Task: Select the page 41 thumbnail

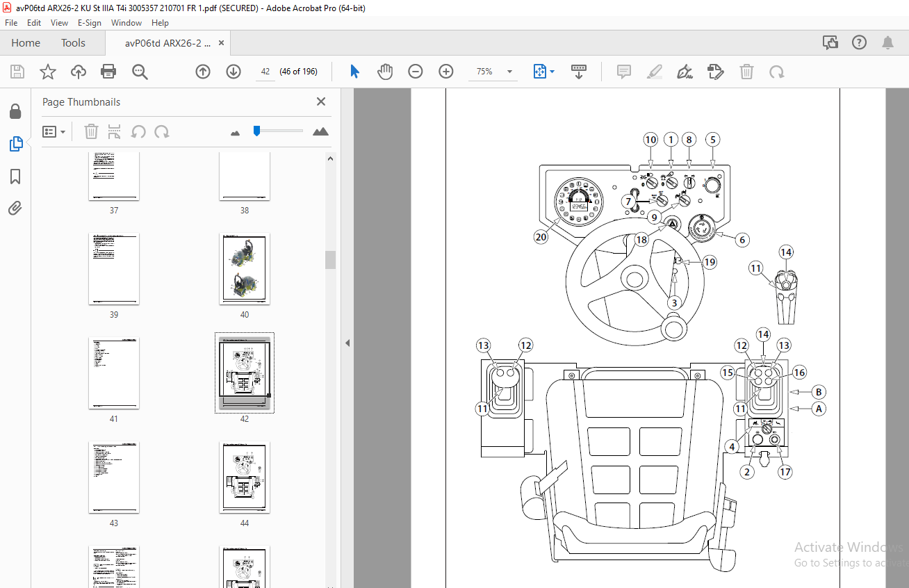Action: [x=114, y=373]
